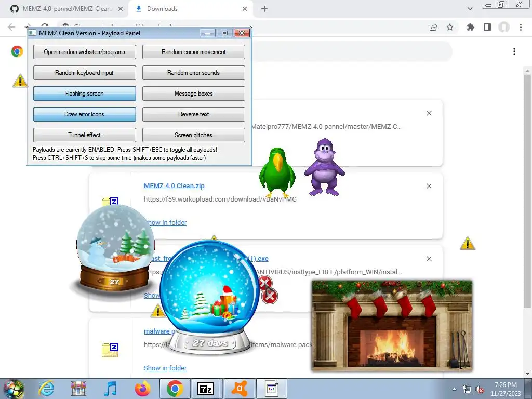Viewport: 532px width, 399px height.
Task: Click the Downloads page vertical scrollbar
Action: (527, 190)
